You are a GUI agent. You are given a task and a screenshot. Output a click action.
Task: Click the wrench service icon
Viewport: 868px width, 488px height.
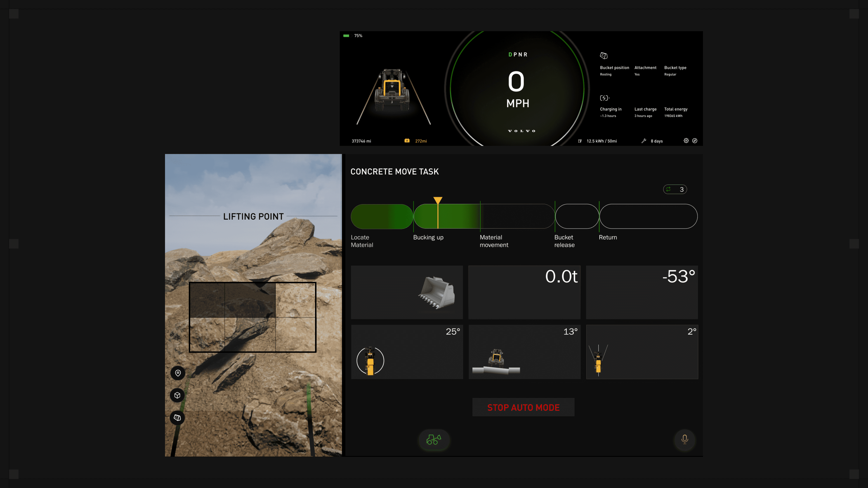click(644, 141)
